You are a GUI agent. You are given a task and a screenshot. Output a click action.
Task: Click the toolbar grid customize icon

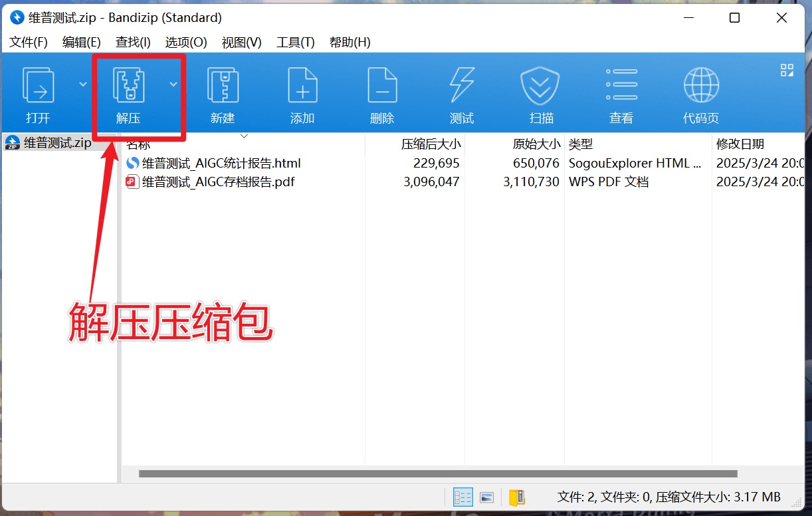click(x=787, y=70)
